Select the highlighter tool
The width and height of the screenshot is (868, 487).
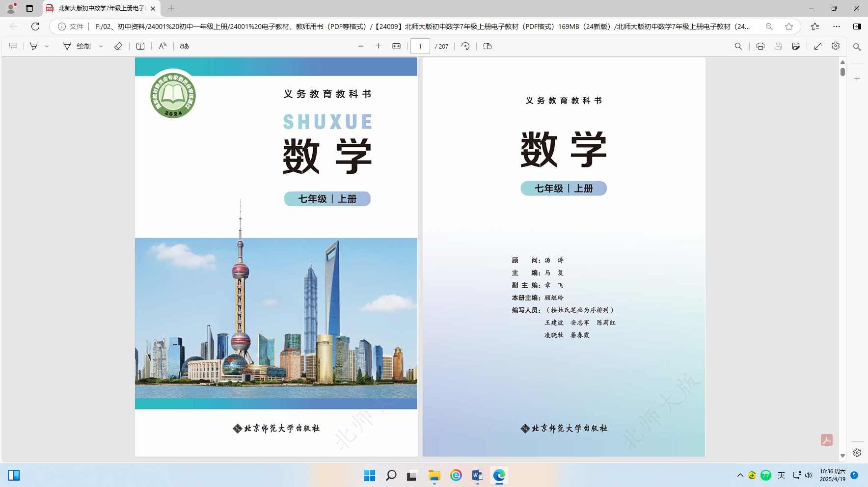pyautogui.click(x=34, y=46)
